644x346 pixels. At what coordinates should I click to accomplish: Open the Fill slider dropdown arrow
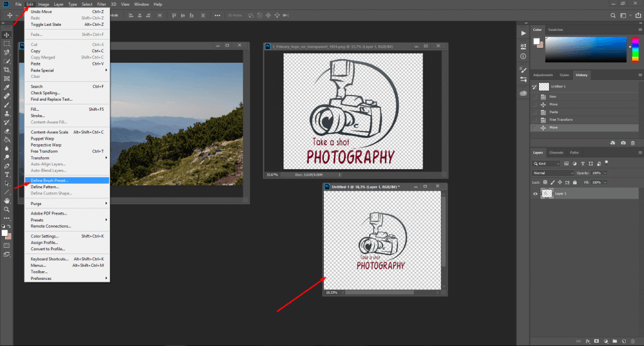[605, 182]
